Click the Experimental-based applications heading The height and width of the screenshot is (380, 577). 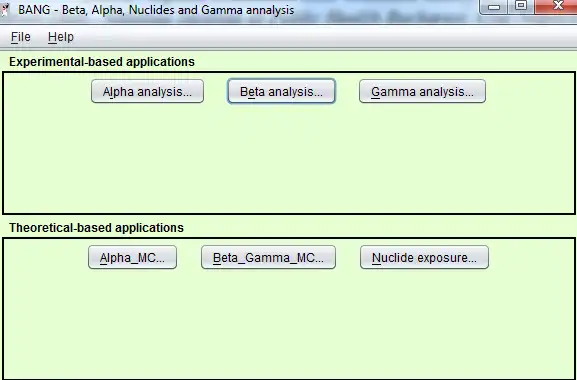tap(102, 62)
